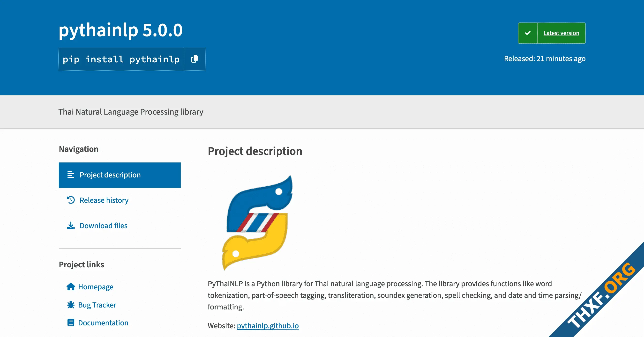Click the Homepage house icon
Image resolution: width=644 pixels, height=337 pixels.
(71, 286)
